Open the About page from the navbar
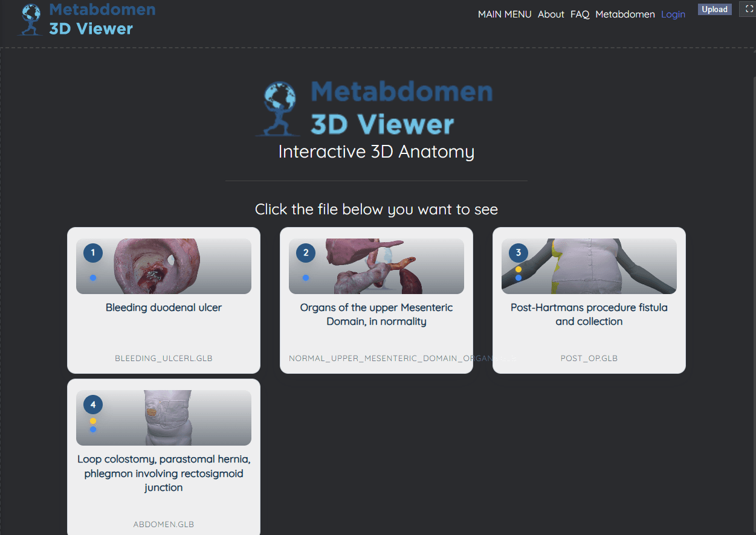 click(x=551, y=14)
